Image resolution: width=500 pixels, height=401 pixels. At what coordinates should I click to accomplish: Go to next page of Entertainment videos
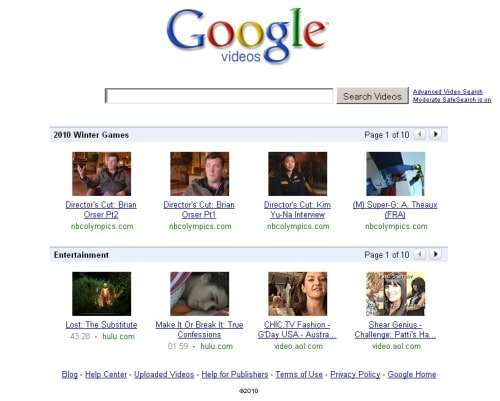[435, 254]
